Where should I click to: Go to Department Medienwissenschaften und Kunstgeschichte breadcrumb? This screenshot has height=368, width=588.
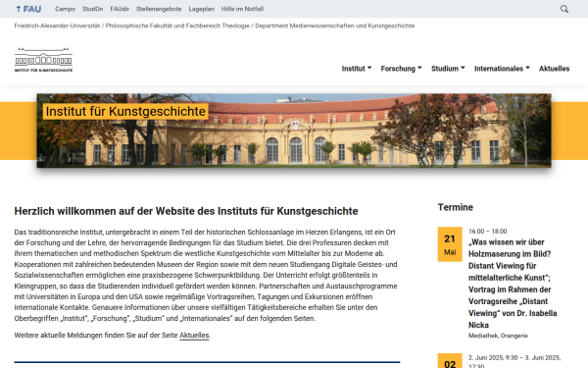(x=335, y=26)
